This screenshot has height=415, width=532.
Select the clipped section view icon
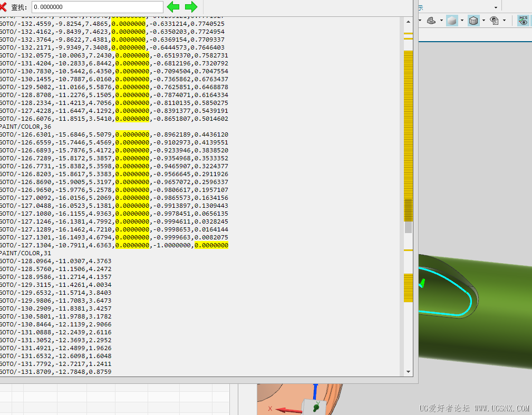pyautogui.click(x=430, y=21)
